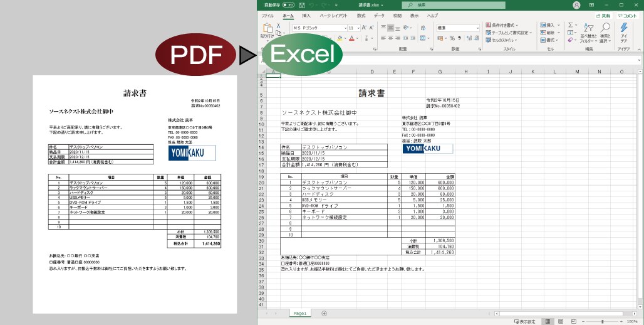Select the Page1 sheet tab
This screenshot has height=325, width=644.
coord(300,314)
